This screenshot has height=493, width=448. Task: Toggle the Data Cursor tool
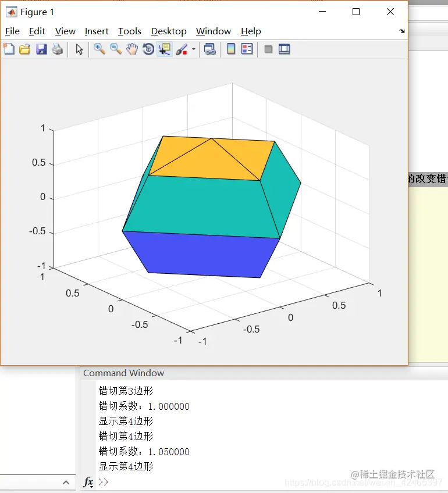165,49
